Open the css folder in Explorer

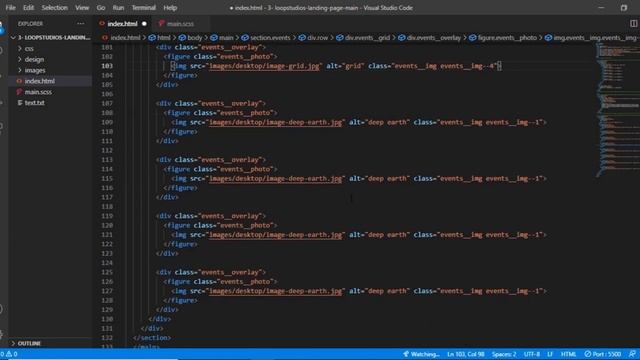pyautogui.click(x=29, y=49)
